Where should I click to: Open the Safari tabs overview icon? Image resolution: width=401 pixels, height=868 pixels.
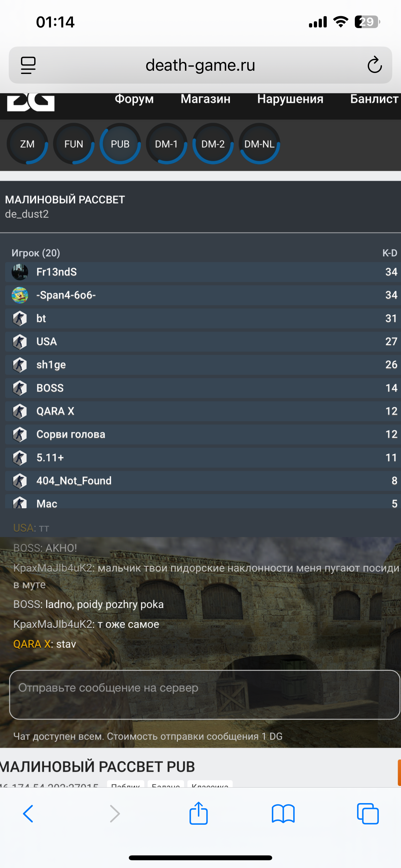tap(368, 814)
